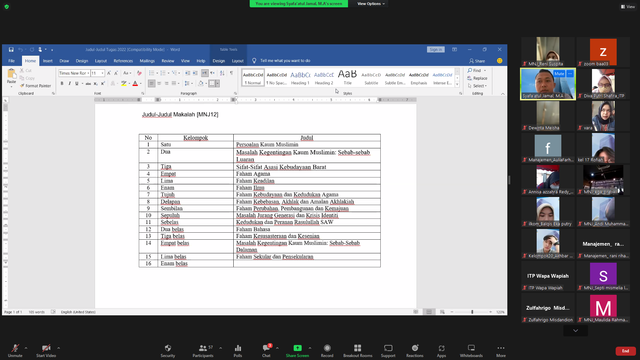This screenshot has width=640, height=360.
Task: Open the Chat panel in Zoom
Action: click(x=266, y=350)
